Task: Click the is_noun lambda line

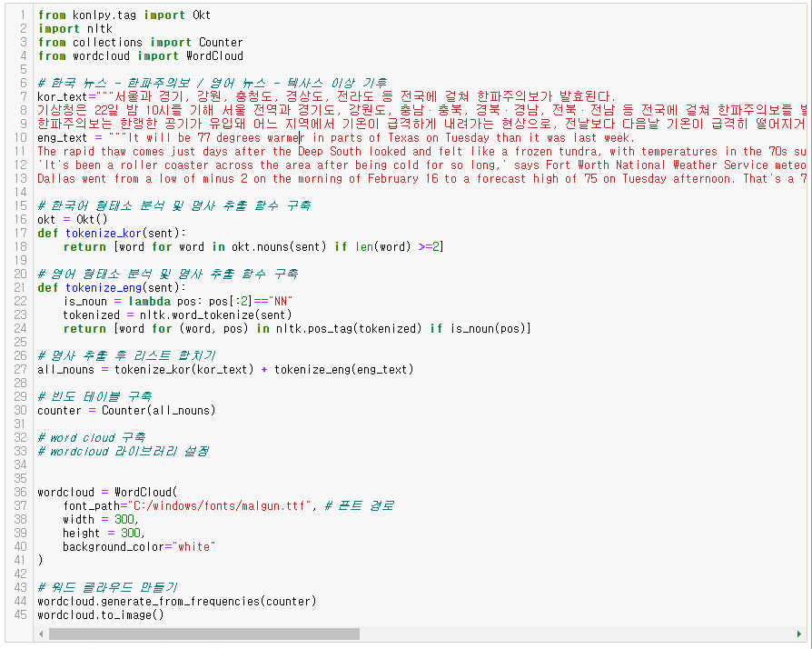Action: 178,301
